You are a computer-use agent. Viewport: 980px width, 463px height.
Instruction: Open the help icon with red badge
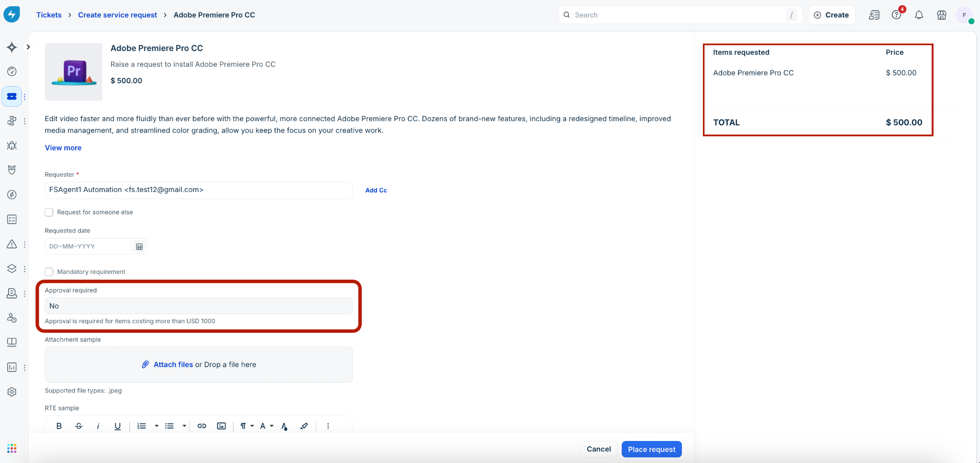coord(897,15)
